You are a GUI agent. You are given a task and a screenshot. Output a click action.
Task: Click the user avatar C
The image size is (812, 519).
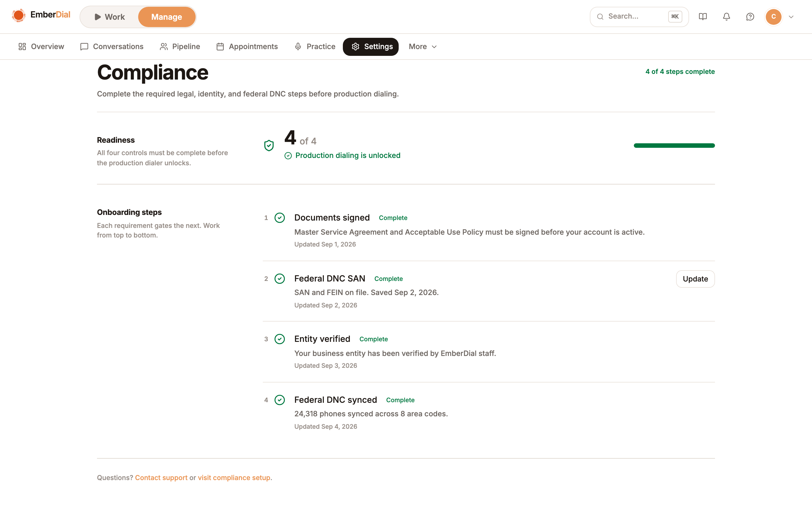(774, 17)
